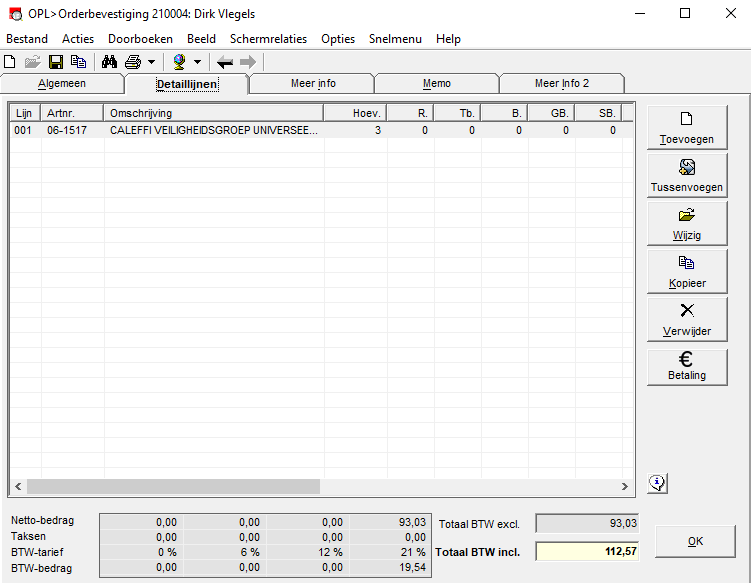Click the Totaal BTW excl. field

[587, 523]
